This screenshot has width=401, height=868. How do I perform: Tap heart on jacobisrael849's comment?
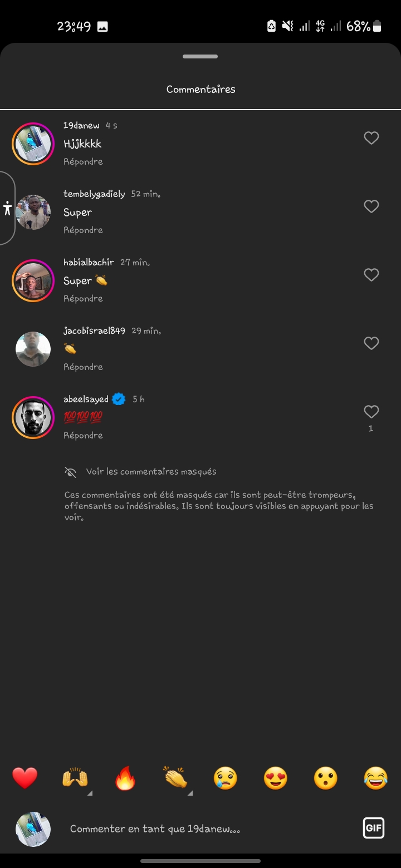[x=371, y=343]
